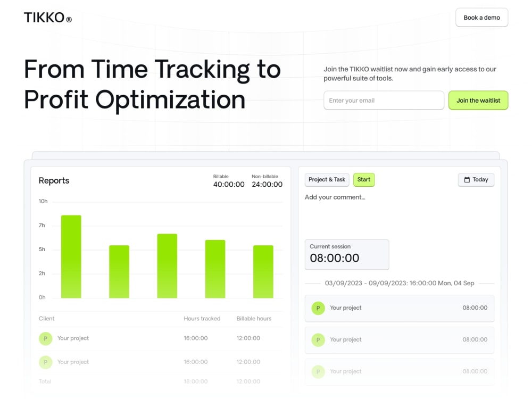Click 08:00:00 in first session entry

[x=475, y=307]
